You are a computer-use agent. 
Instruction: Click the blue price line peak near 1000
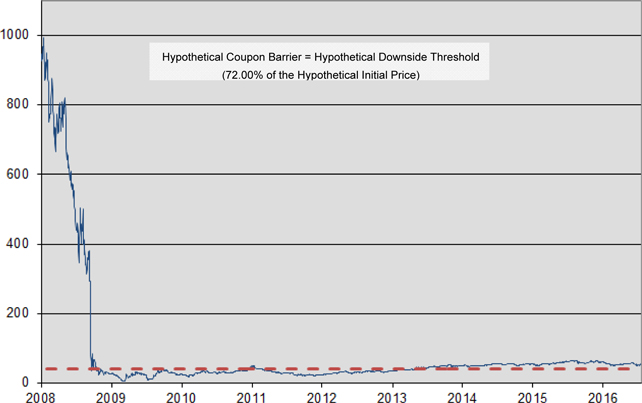coord(42,38)
